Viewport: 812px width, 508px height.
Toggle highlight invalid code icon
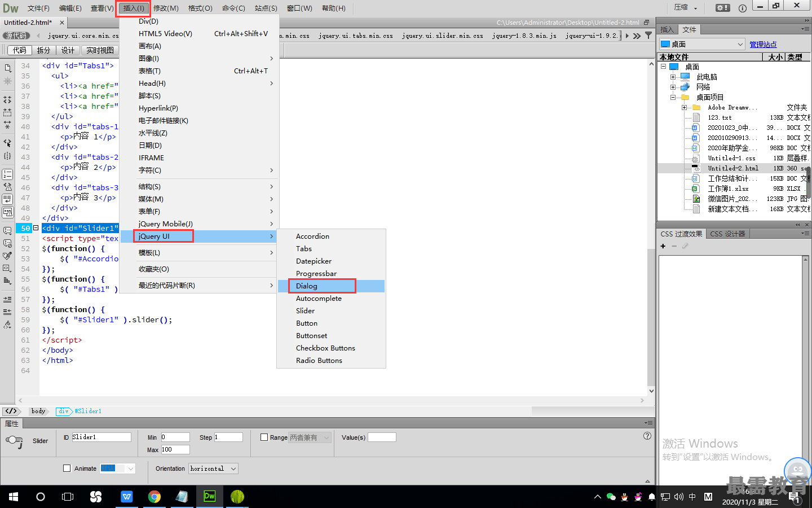pyautogui.click(x=7, y=187)
